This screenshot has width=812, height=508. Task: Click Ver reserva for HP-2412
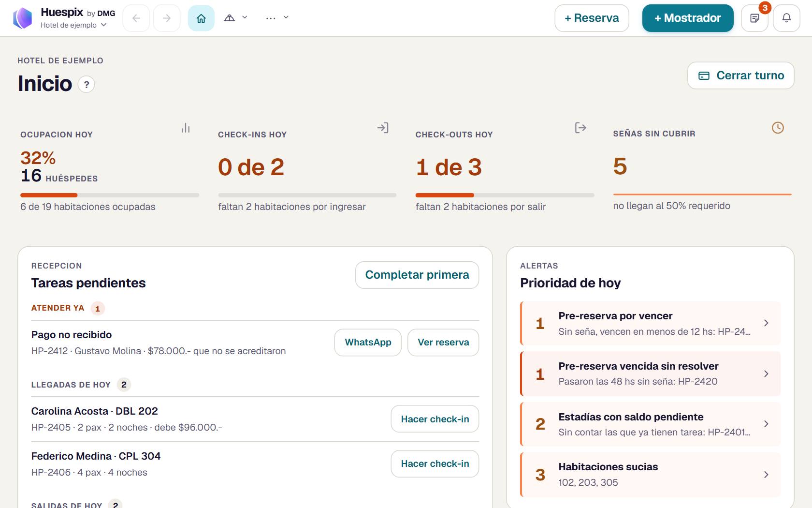(x=443, y=343)
